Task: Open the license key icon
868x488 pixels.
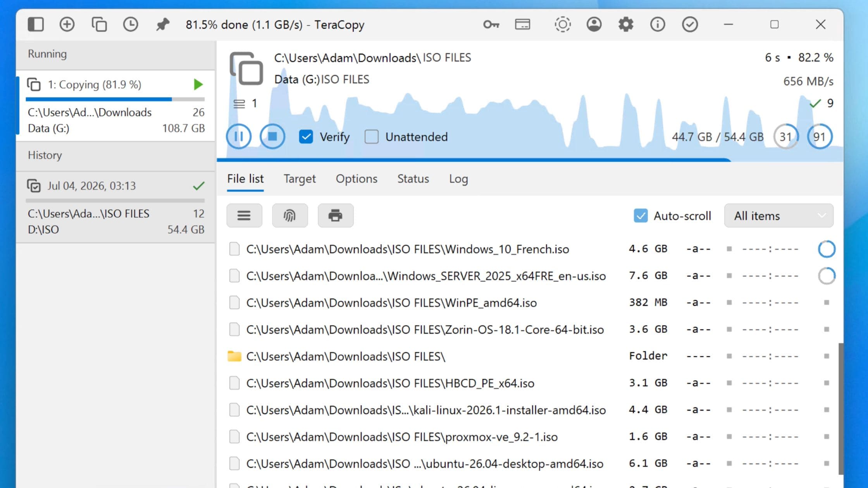Action: click(x=491, y=24)
